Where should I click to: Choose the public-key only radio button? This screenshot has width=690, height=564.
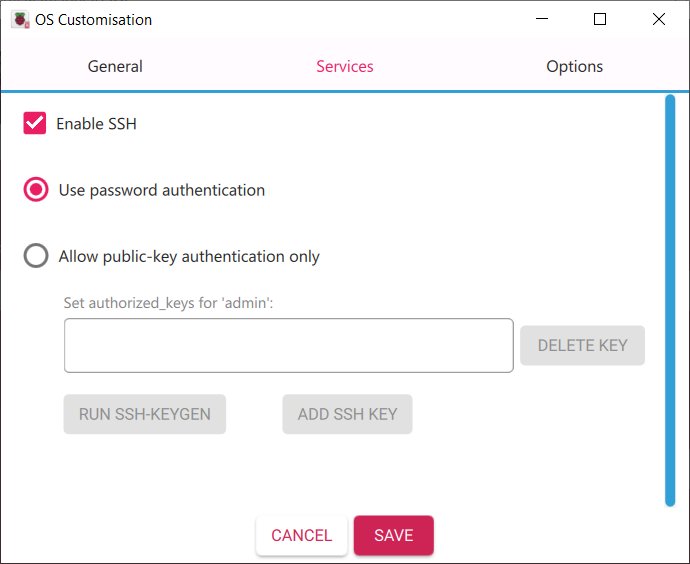click(x=36, y=256)
